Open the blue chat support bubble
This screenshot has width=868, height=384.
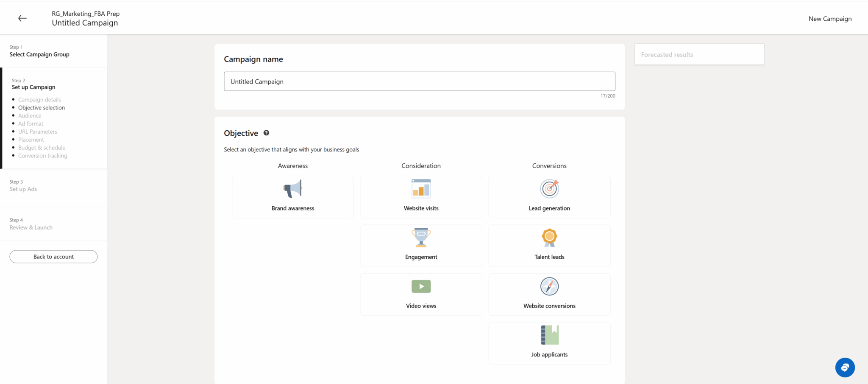[845, 367]
